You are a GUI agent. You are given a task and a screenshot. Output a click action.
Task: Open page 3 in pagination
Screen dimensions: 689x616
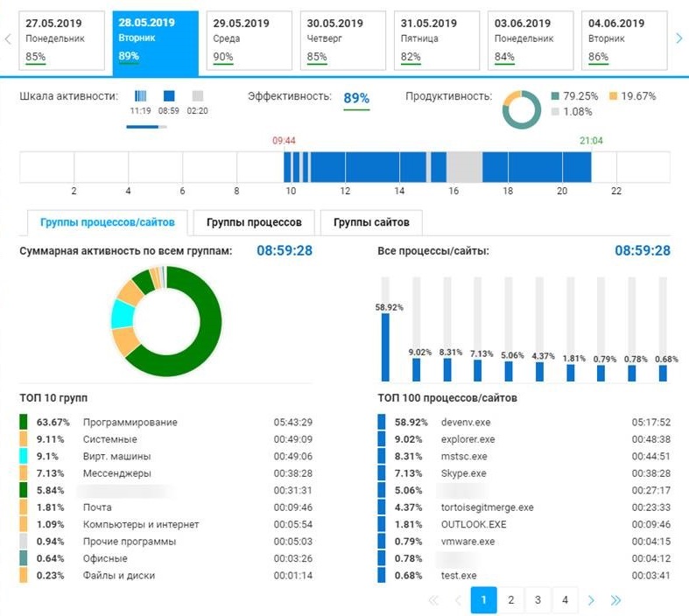click(x=538, y=600)
